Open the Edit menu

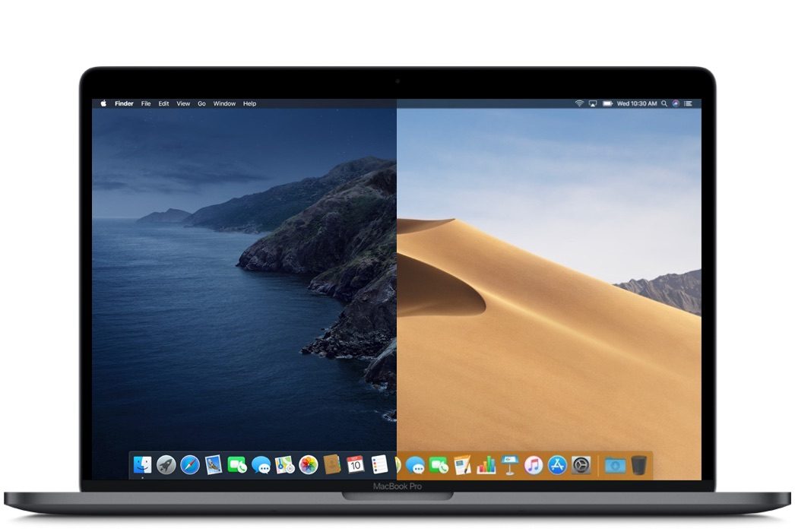[163, 103]
